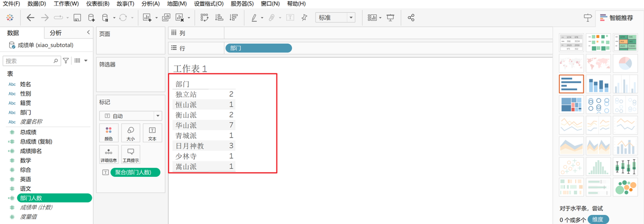The image size is (644, 224).
Task: Click the Tableau start page logo icon
Action: pos(10,18)
